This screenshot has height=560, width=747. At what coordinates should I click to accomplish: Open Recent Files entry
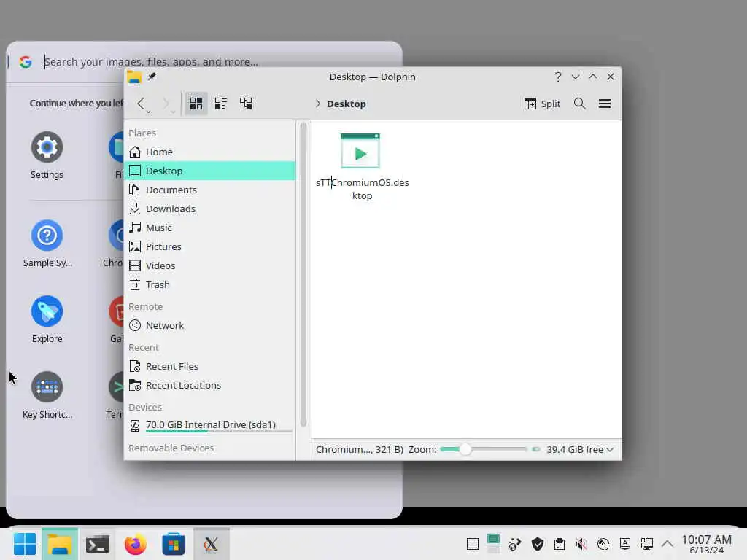click(x=210, y=367)
